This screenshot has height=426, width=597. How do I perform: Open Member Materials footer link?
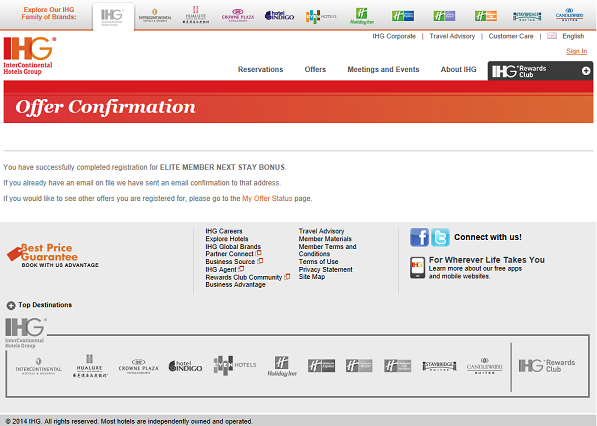325,239
